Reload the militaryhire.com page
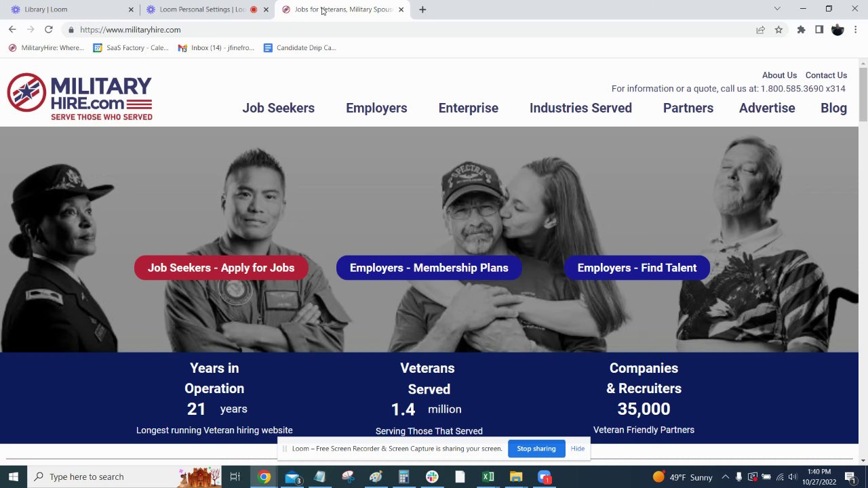868x488 pixels. (49, 30)
